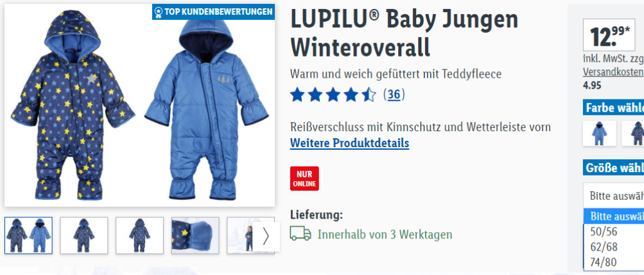Viewport: 644px width, 275px height.
Task: Open Weitere Produktdetails link
Action: click(x=349, y=143)
